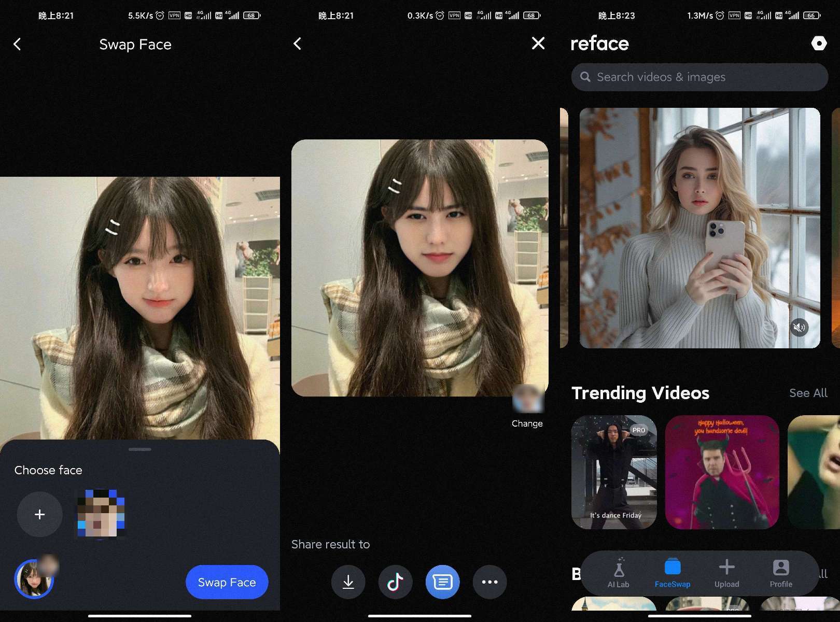The width and height of the screenshot is (840, 622).
Task: Open the Upload tab
Action: pos(727,573)
